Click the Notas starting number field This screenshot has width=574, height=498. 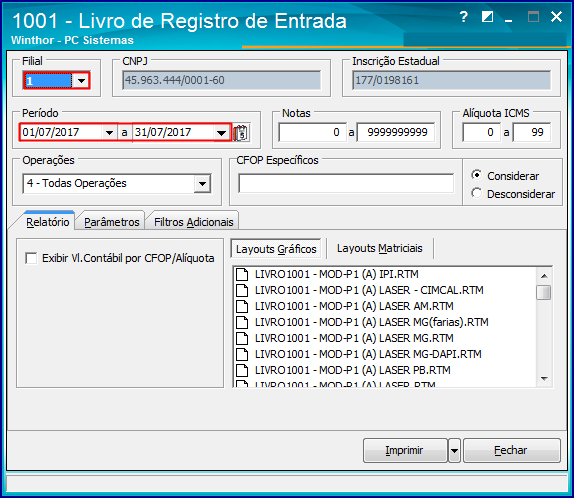point(312,132)
